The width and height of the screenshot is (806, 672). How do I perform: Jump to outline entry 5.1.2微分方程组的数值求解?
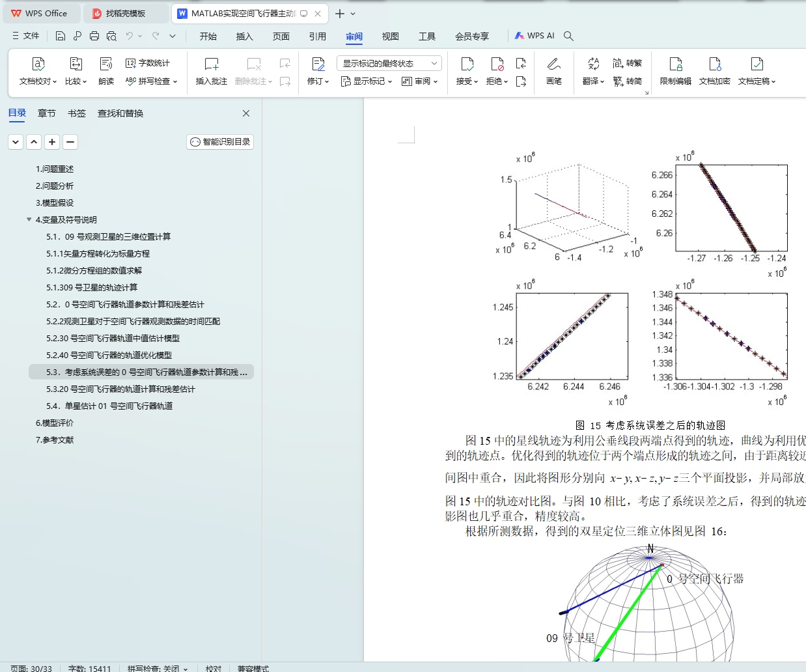click(x=94, y=270)
